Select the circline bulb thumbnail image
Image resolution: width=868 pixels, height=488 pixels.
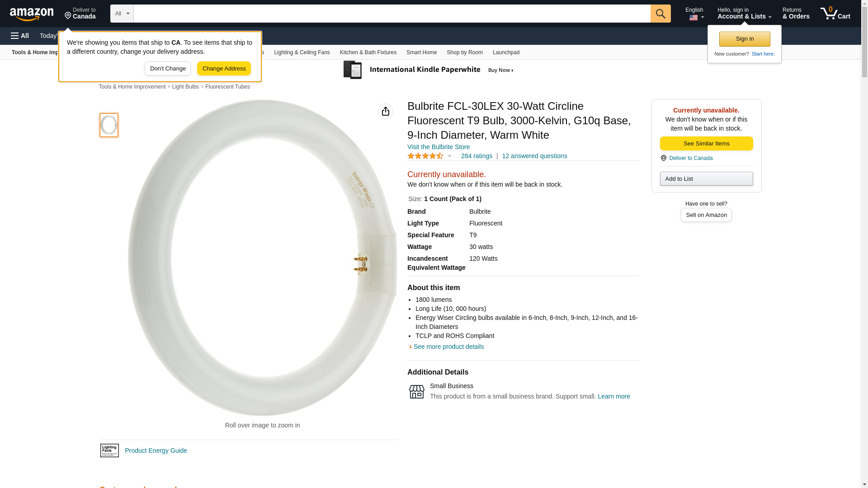[109, 125]
